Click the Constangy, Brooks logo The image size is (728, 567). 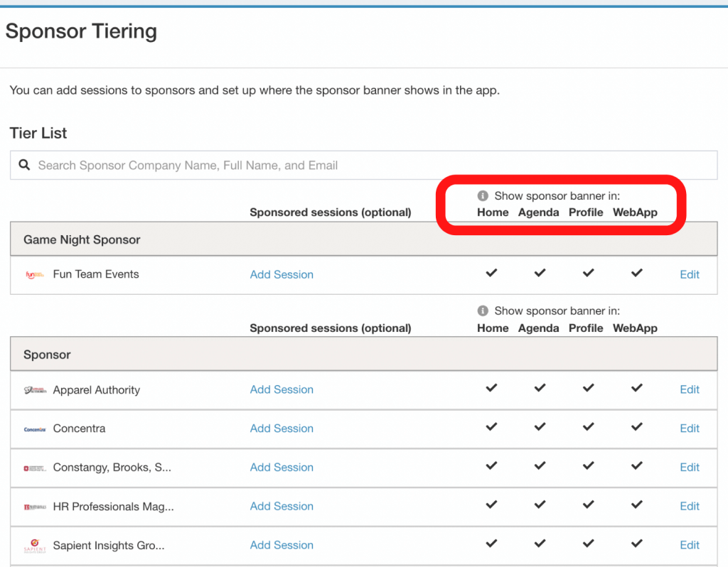coord(35,468)
